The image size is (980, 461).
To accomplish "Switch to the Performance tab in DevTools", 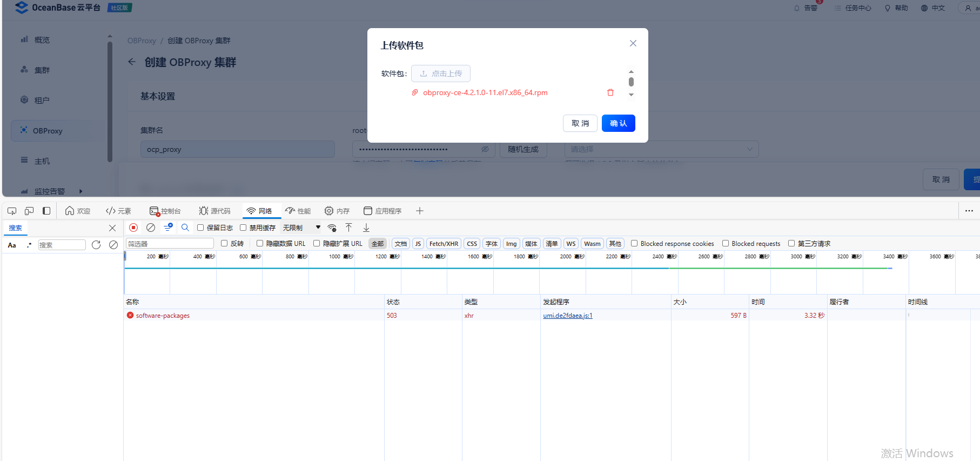I will (x=298, y=211).
